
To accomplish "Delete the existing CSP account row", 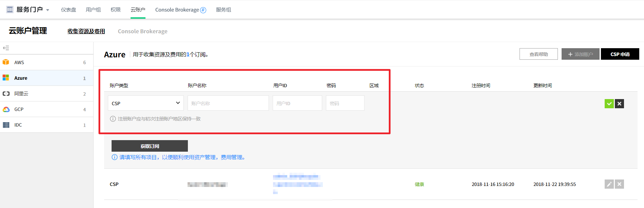I will click(x=619, y=184).
